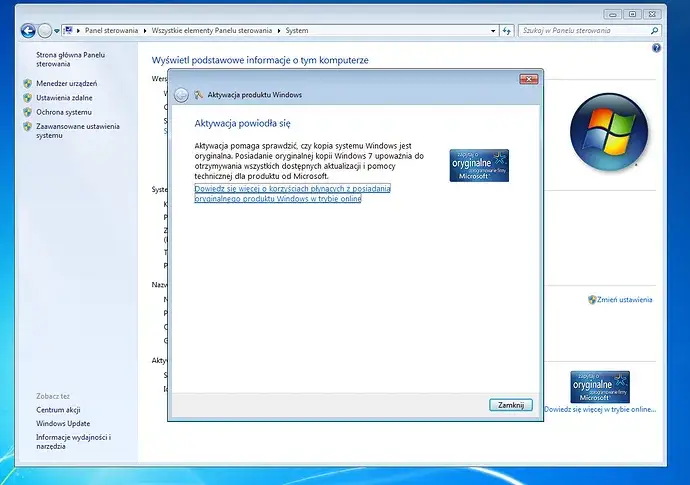Click the activation wizard key icon
Image resolution: width=690 pixels, height=485 pixels.
pos(198,95)
